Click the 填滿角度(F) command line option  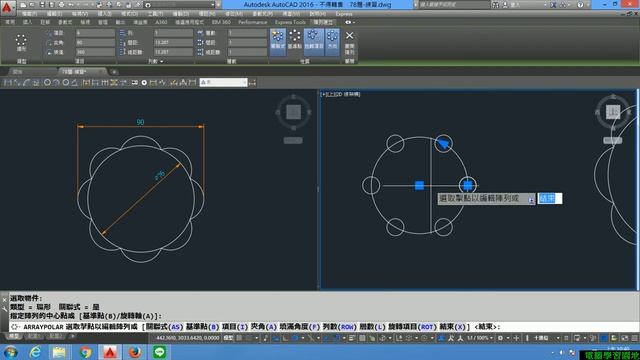299,327
